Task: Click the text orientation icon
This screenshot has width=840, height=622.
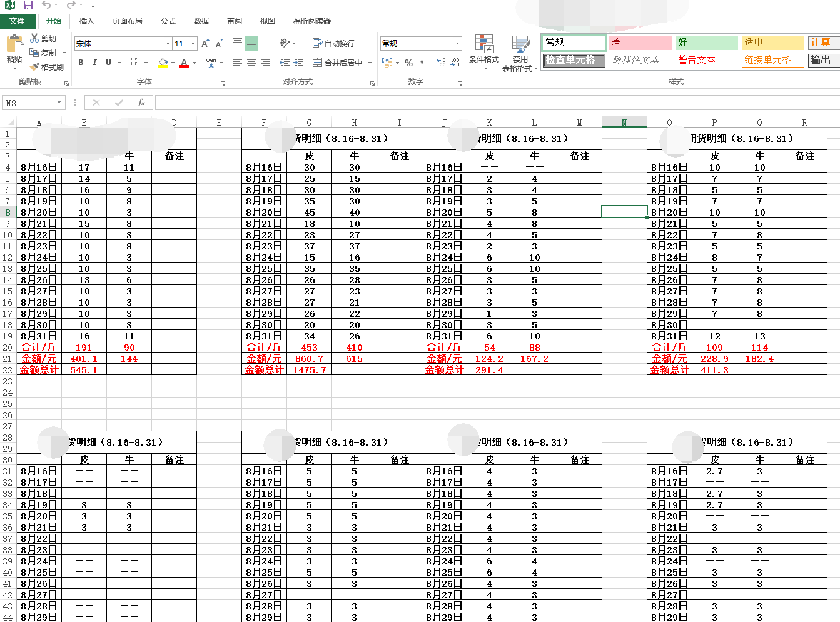Action: pyautogui.click(x=285, y=43)
